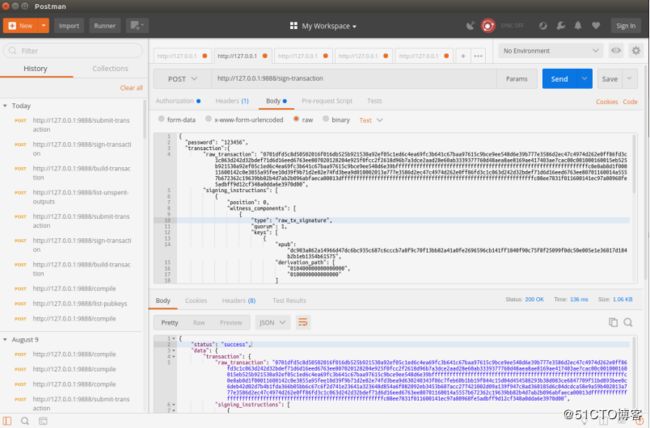This screenshot has width=650, height=428.
Task: Open the Tests tab
Action: (374, 101)
